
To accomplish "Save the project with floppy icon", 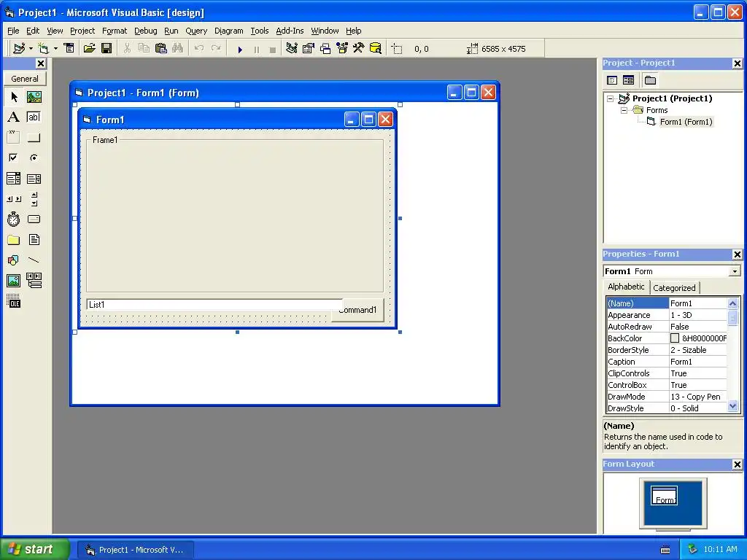I will coord(107,48).
